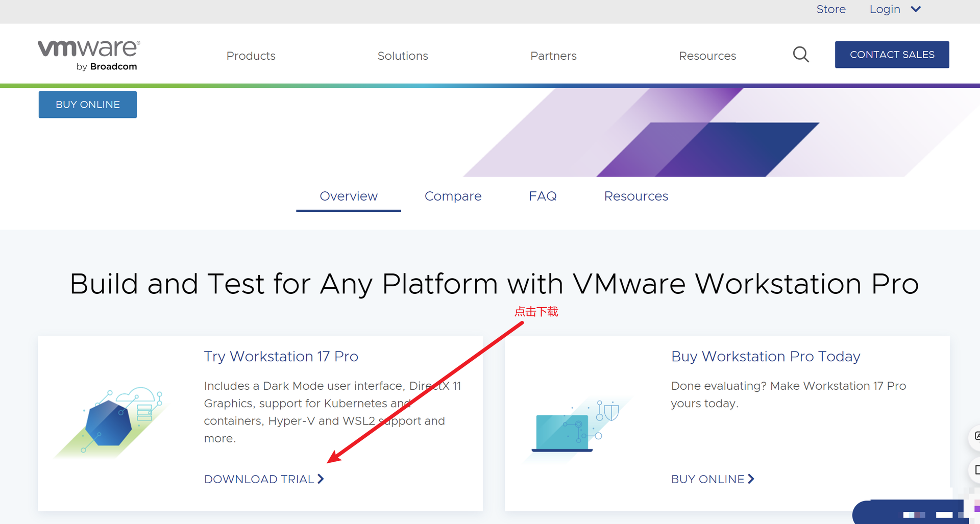Click the CONTACT SALES button

click(892, 55)
